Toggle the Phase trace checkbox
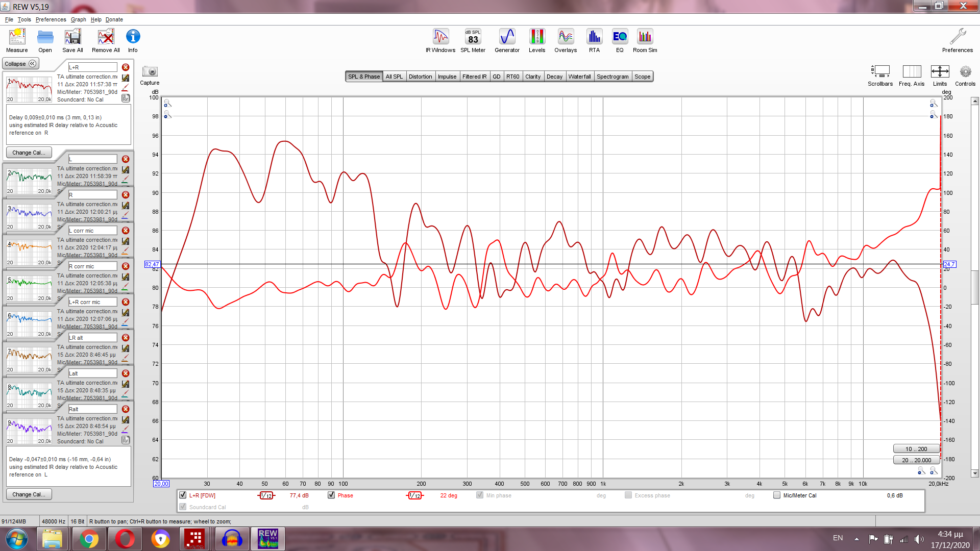Viewport: 980px width, 551px height. tap(331, 495)
